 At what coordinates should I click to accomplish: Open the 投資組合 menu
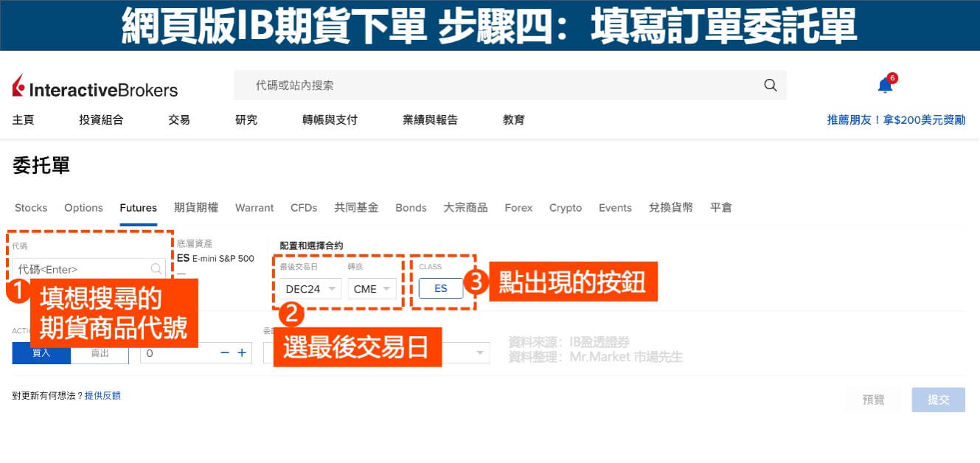point(101,119)
